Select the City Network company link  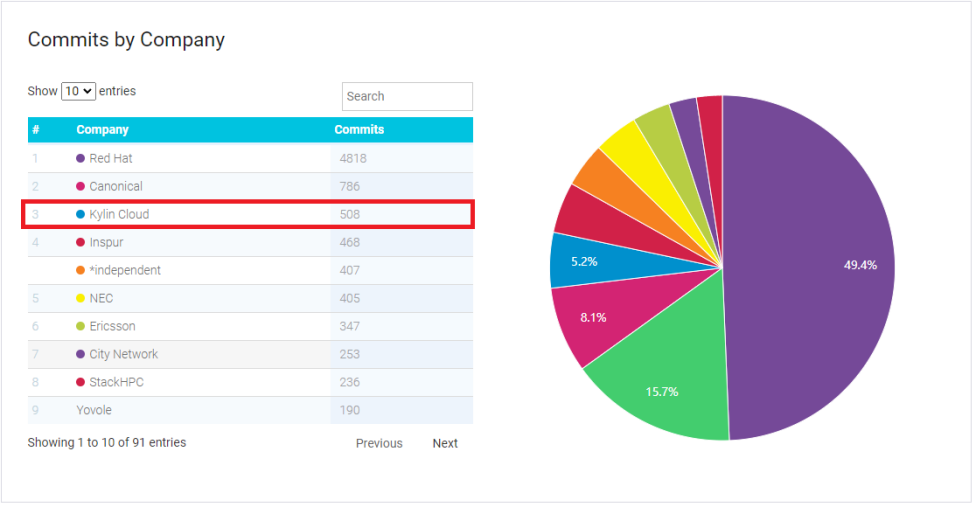point(123,354)
